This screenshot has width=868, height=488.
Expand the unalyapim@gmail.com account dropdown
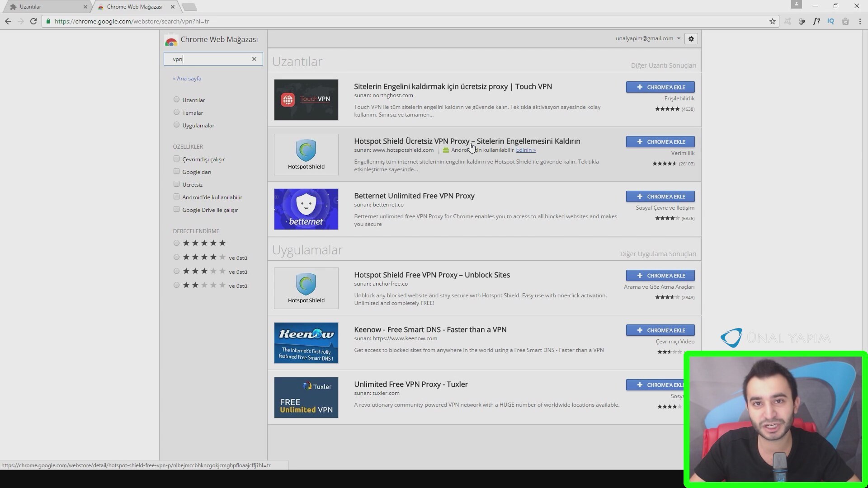648,38
